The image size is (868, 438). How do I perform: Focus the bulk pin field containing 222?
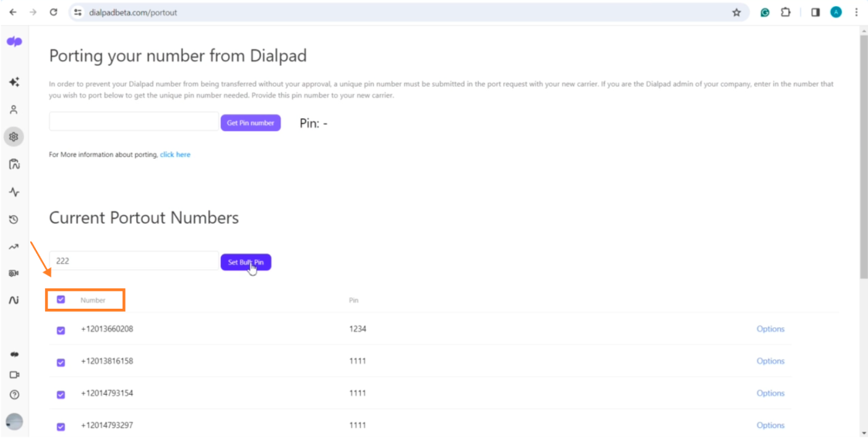point(134,260)
